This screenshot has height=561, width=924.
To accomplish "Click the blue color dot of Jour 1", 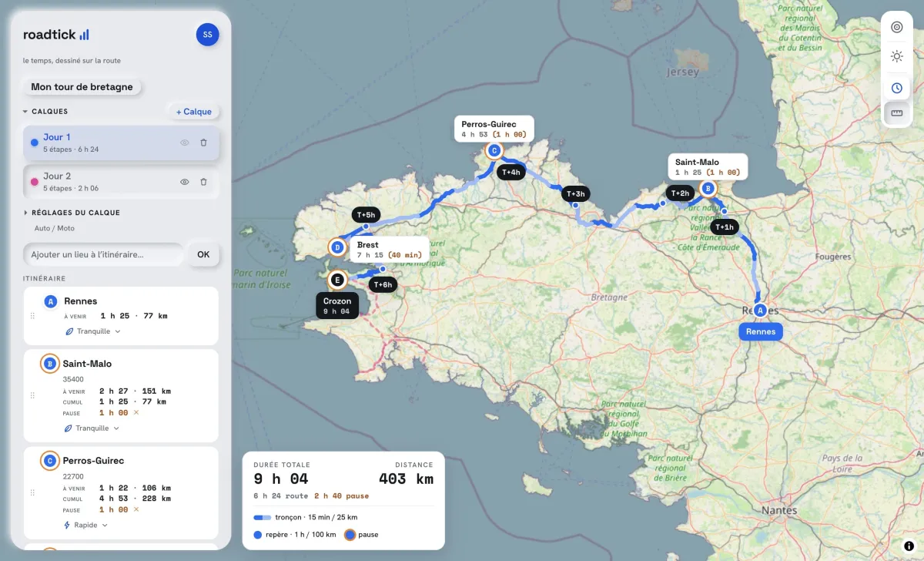I will tap(34, 143).
